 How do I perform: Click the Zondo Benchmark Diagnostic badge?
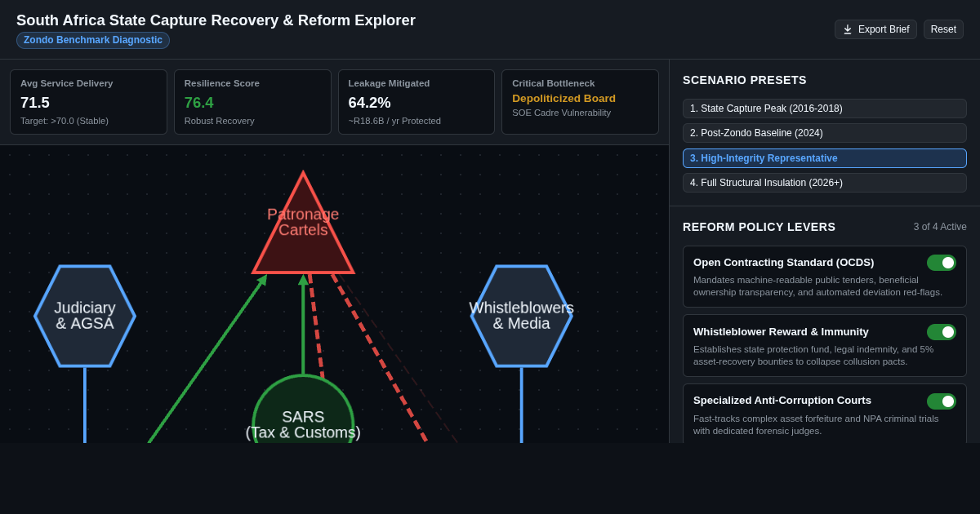(93, 40)
